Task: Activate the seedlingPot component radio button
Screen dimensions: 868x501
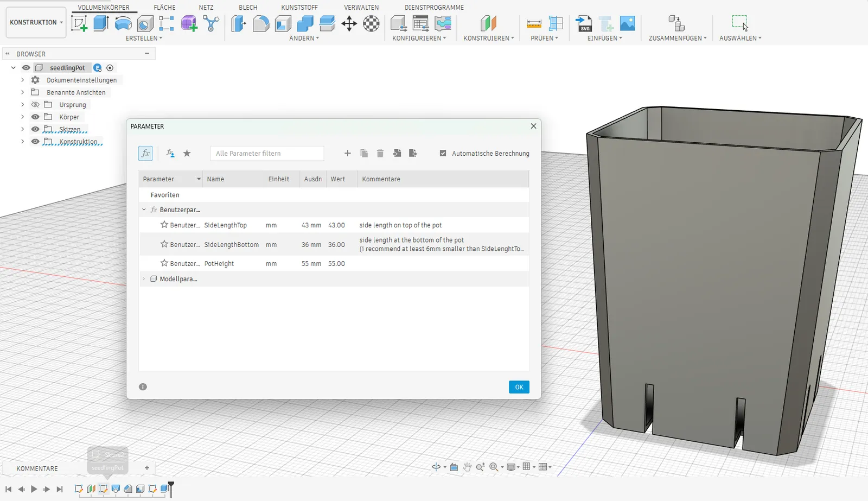Action: pyautogui.click(x=110, y=68)
